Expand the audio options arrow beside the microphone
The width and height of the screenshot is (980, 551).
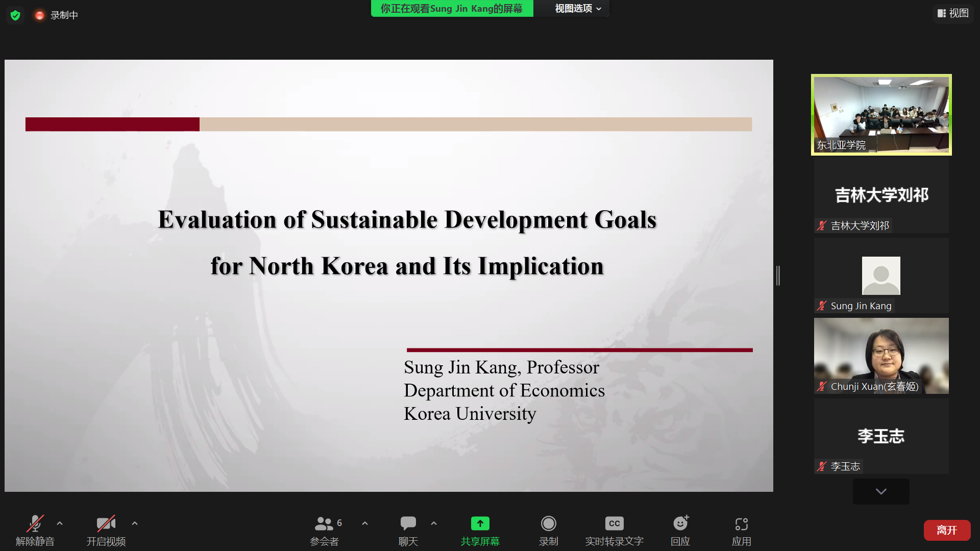[x=60, y=523]
